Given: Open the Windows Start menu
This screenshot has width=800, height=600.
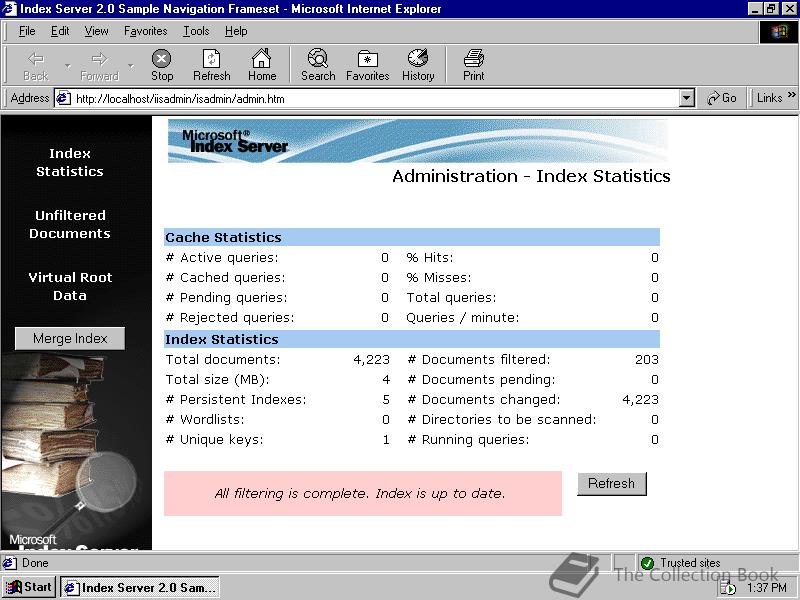Looking at the screenshot, I should [x=27, y=587].
